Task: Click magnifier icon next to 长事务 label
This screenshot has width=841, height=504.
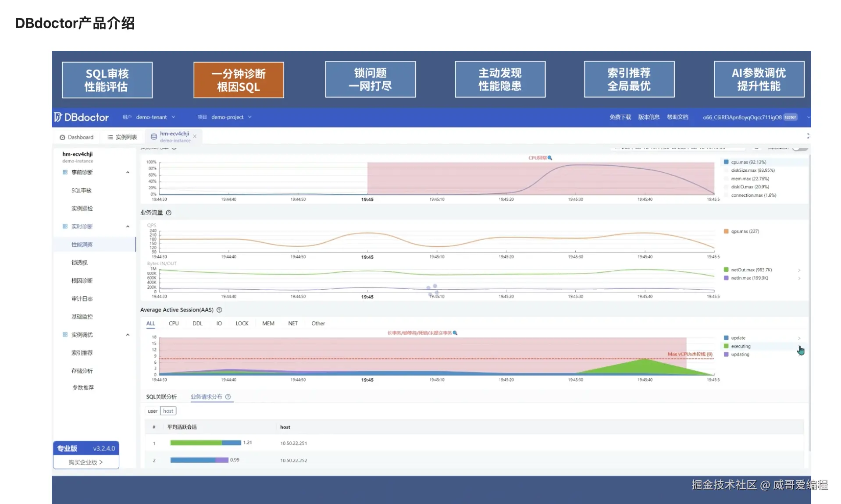Action: click(x=455, y=333)
